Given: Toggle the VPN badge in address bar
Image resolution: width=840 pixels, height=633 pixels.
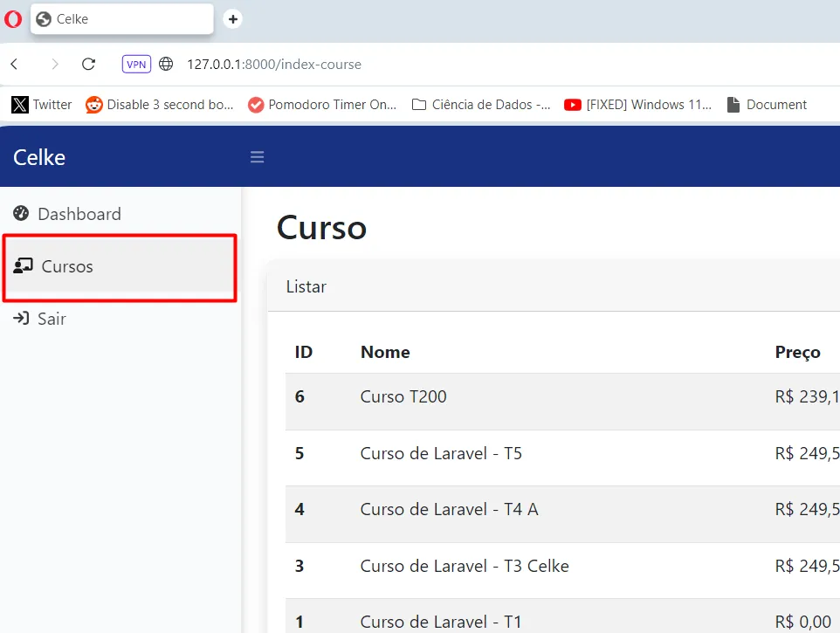Looking at the screenshot, I should [136, 64].
